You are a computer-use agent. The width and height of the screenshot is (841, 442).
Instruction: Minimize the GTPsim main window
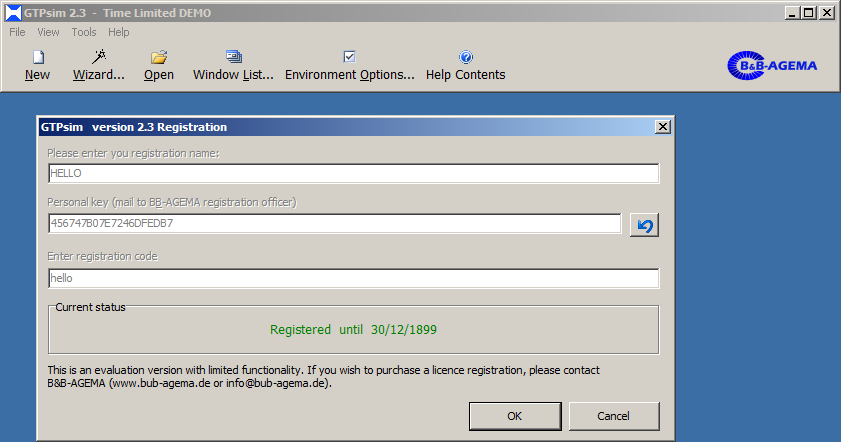point(792,13)
